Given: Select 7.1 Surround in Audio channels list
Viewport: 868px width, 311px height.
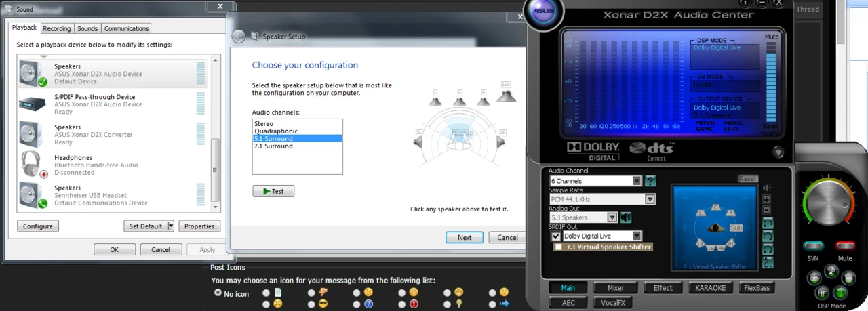Looking at the screenshot, I should pyautogui.click(x=298, y=146).
